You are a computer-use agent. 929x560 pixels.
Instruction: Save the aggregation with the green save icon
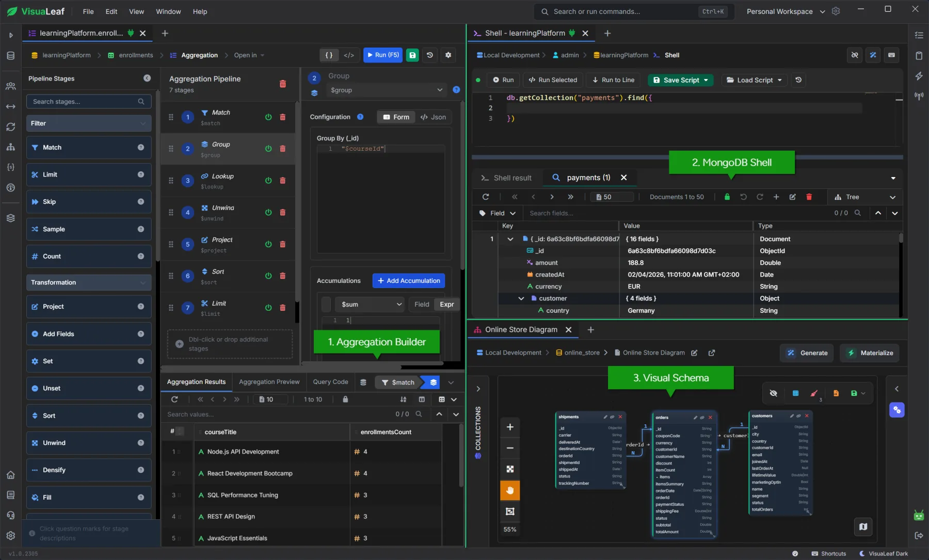pos(412,55)
